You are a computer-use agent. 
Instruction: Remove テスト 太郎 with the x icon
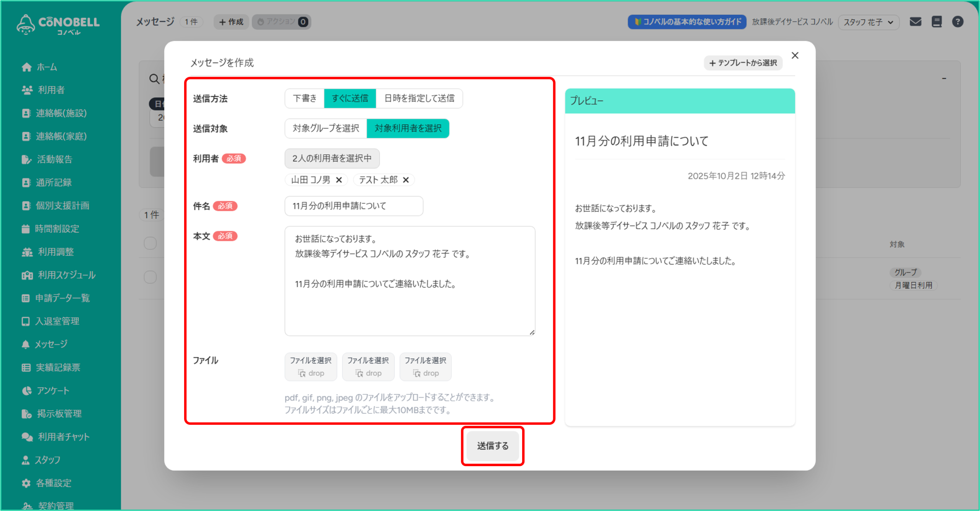[406, 180]
